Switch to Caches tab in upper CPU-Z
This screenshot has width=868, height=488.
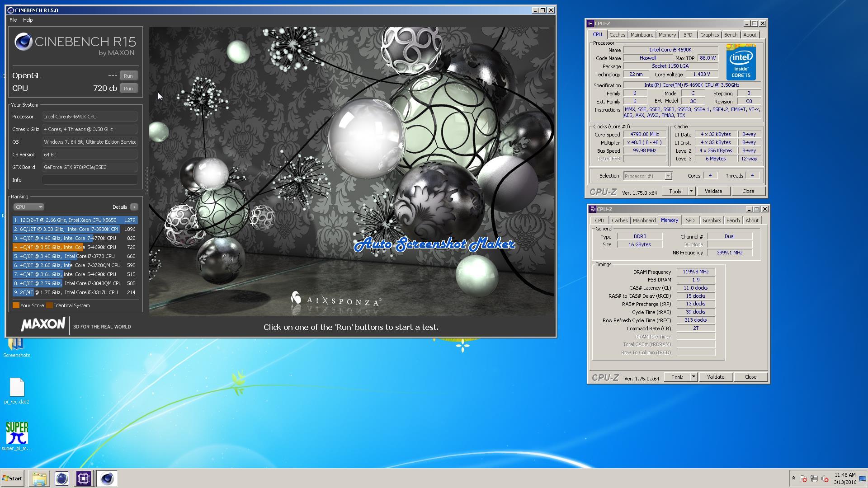coord(617,35)
